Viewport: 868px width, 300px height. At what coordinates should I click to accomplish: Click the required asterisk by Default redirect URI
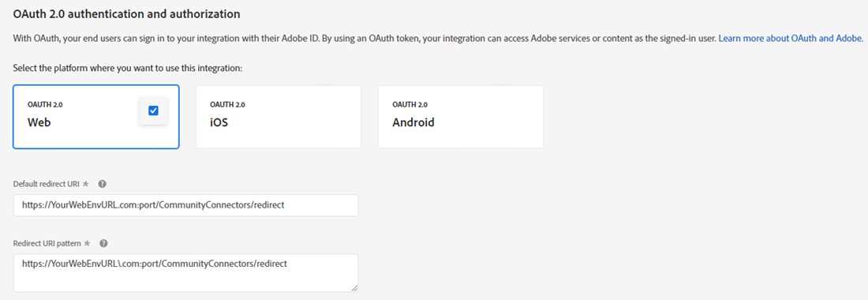click(85, 184)
